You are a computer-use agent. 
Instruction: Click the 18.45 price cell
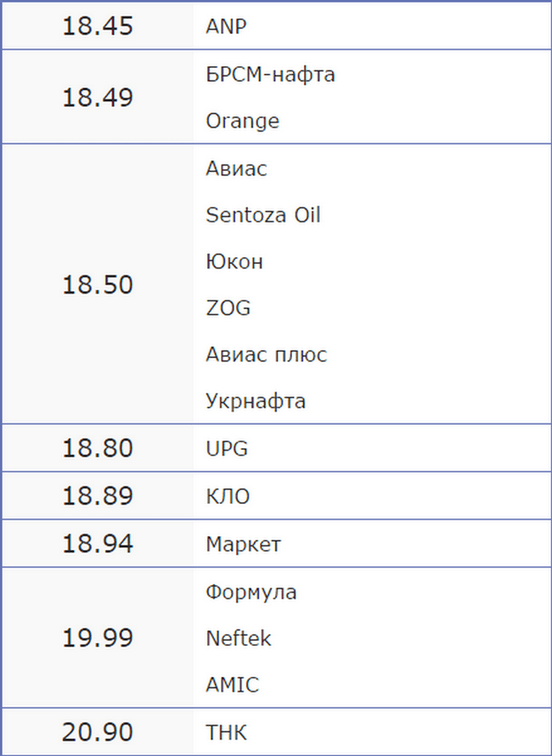click(97, 26)
